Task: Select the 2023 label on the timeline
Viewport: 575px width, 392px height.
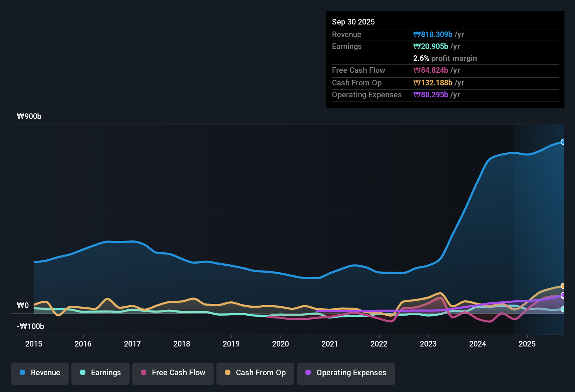Action: pos(428,344)
